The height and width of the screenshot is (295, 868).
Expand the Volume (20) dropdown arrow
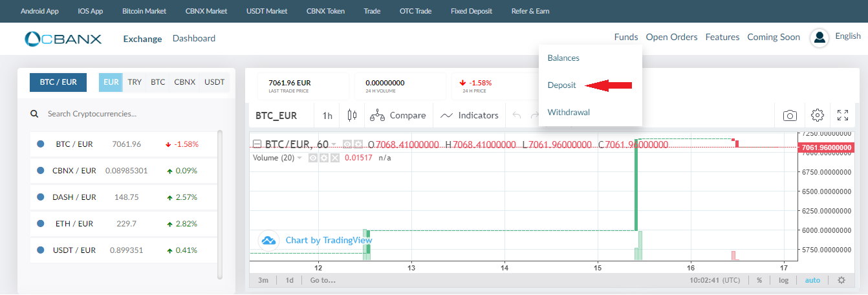(x=299, y=158)
